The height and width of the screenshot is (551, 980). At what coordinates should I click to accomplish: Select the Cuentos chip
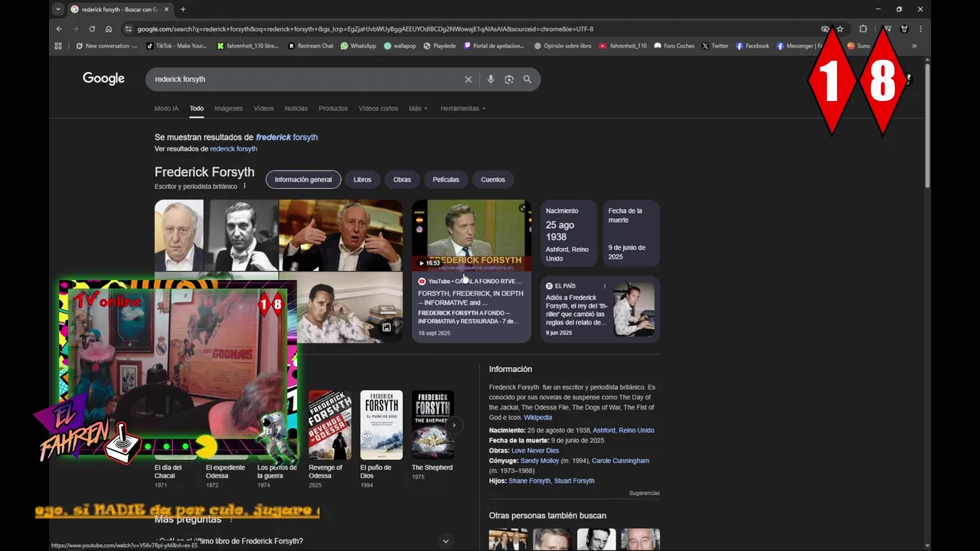[x=493, y=180]
